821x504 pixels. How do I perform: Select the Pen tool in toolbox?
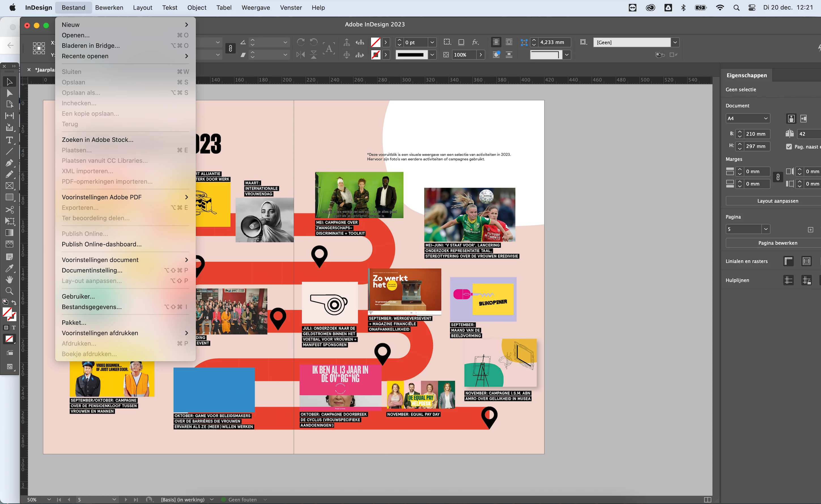coord(9,163)
